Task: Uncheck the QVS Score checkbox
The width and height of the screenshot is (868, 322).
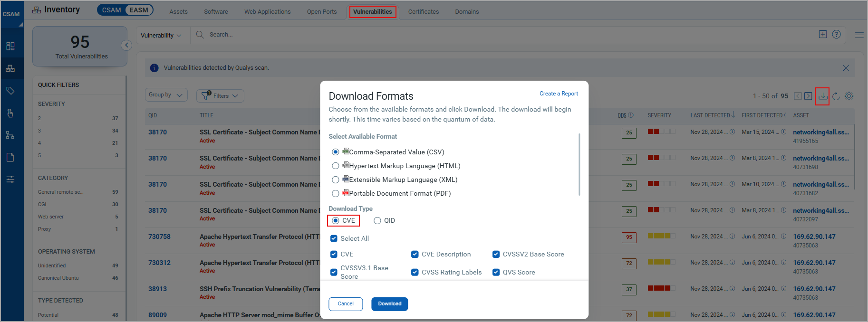Action: coord(496,272)
